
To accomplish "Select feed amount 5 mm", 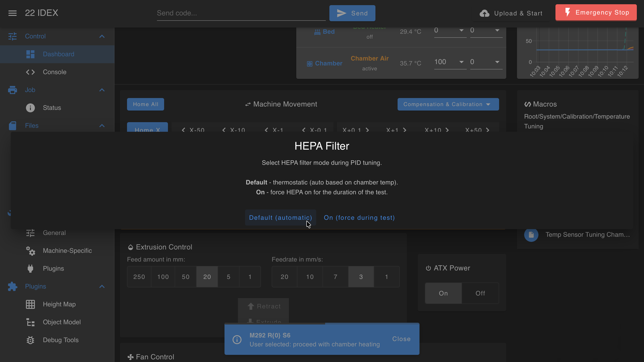I will click(x=229, y=277).
